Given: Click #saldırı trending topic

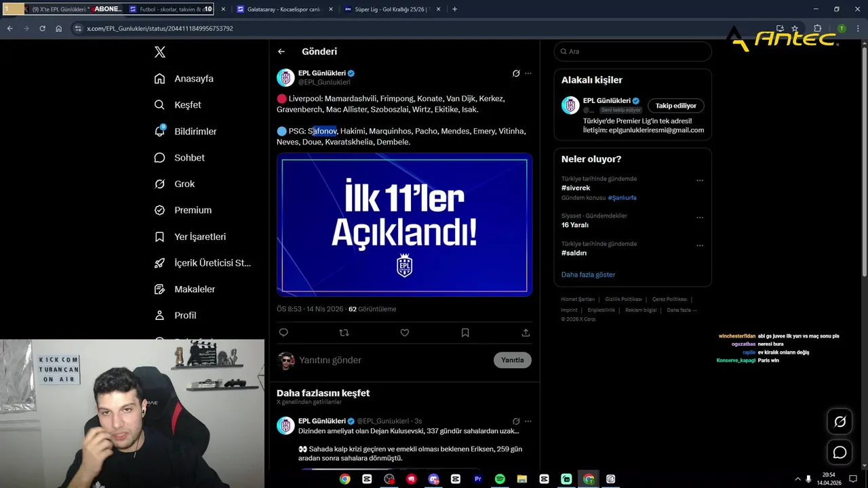Looking at the screenshot, I should pyautogui.click(x=574, y=253).
